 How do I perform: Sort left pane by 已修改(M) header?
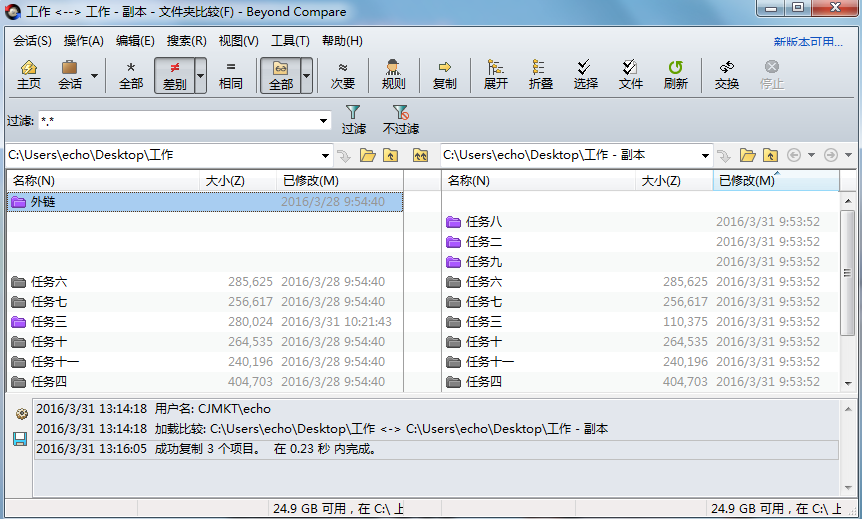pyautogui.click(x=340, y=181)
